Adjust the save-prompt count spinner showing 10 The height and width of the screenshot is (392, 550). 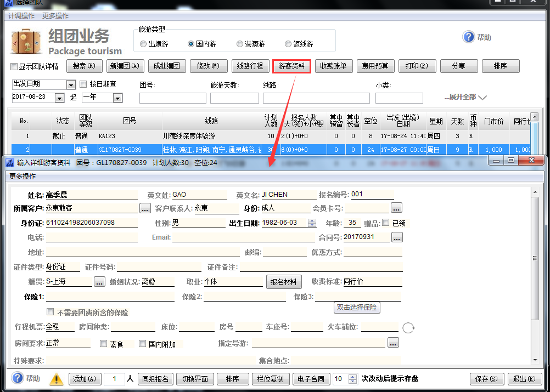[x=353, y=379]
